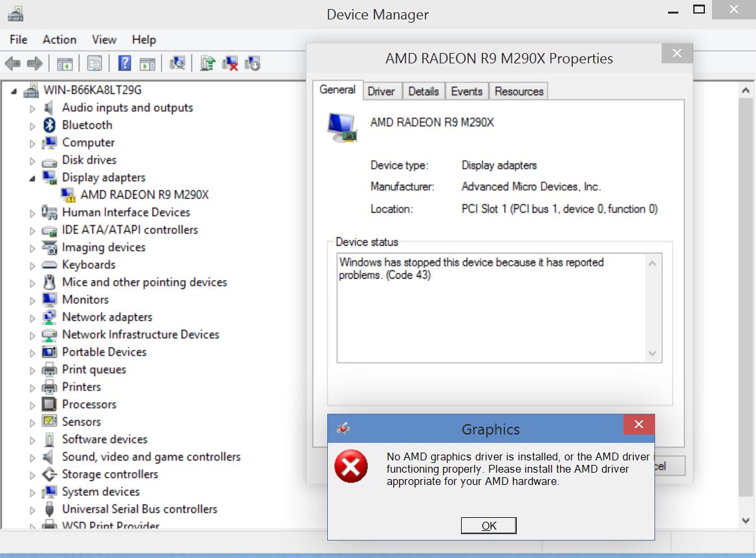Click the Sensors category icon

coord(49,421)
